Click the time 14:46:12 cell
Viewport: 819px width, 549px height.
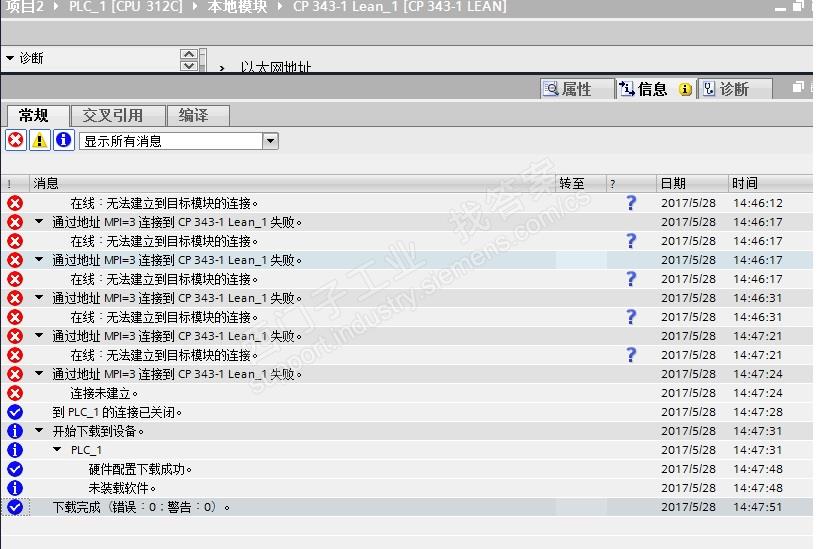click(757, 203)
